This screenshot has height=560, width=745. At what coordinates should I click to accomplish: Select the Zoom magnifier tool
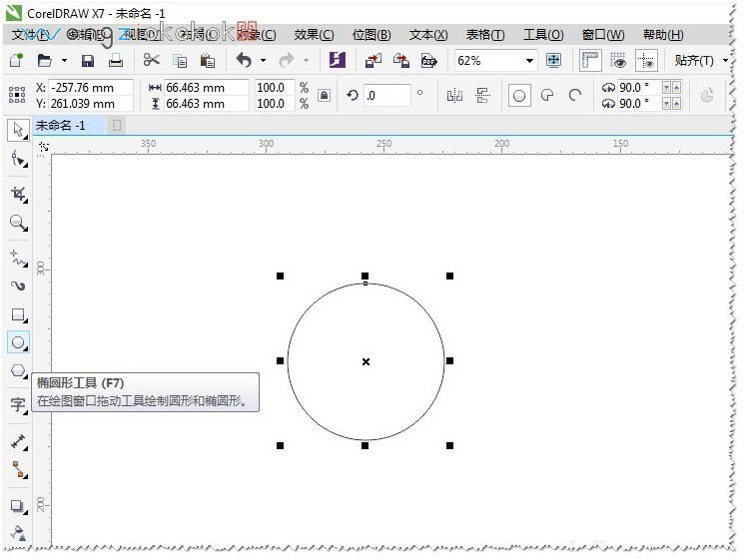[19, 223]
